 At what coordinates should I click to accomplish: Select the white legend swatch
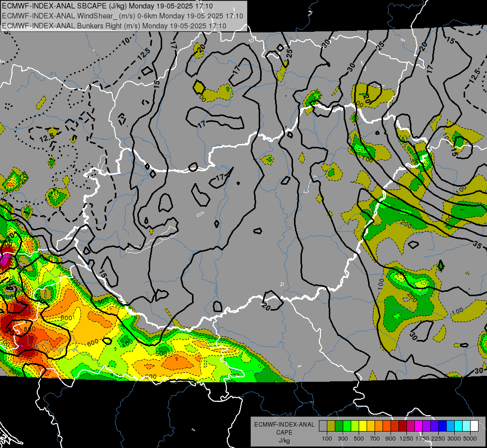(x=475, y=426)
